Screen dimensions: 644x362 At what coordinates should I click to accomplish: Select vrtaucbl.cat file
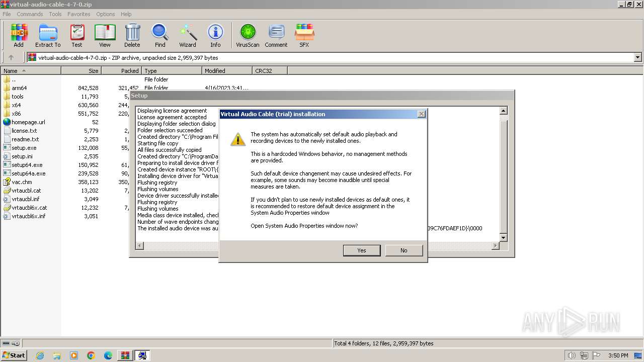[x=26, y=191]
